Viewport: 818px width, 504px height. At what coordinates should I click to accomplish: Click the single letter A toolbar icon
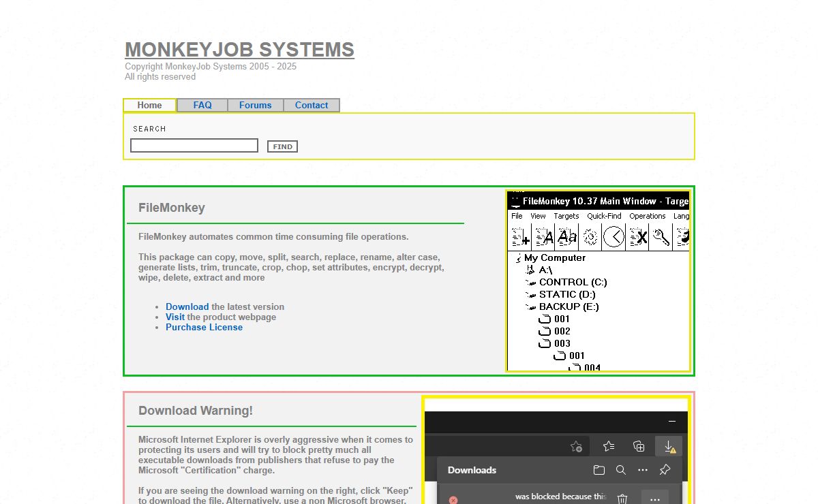(x=544, y=237)
